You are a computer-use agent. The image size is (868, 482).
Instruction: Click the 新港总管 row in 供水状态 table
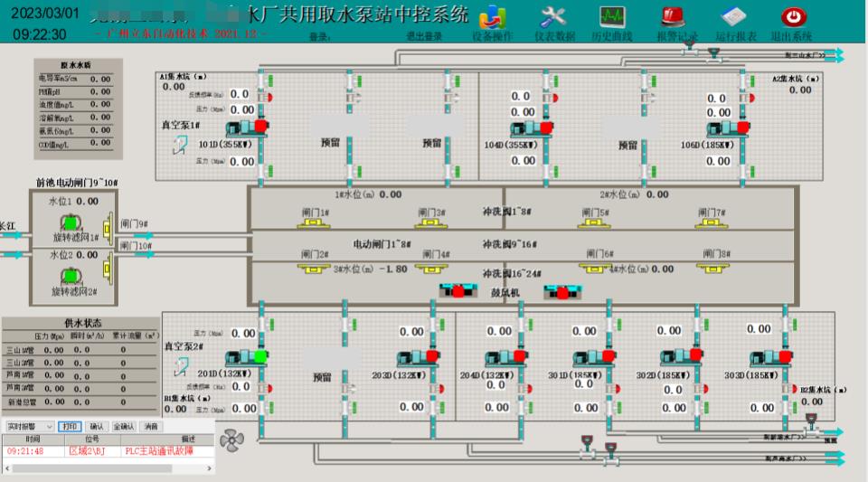80,402
